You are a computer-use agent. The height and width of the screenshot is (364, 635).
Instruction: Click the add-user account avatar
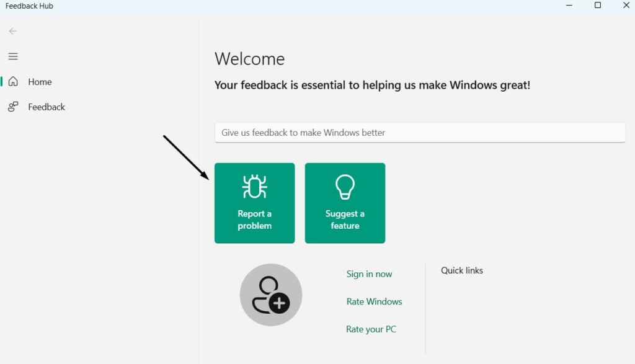click(271, 295)
